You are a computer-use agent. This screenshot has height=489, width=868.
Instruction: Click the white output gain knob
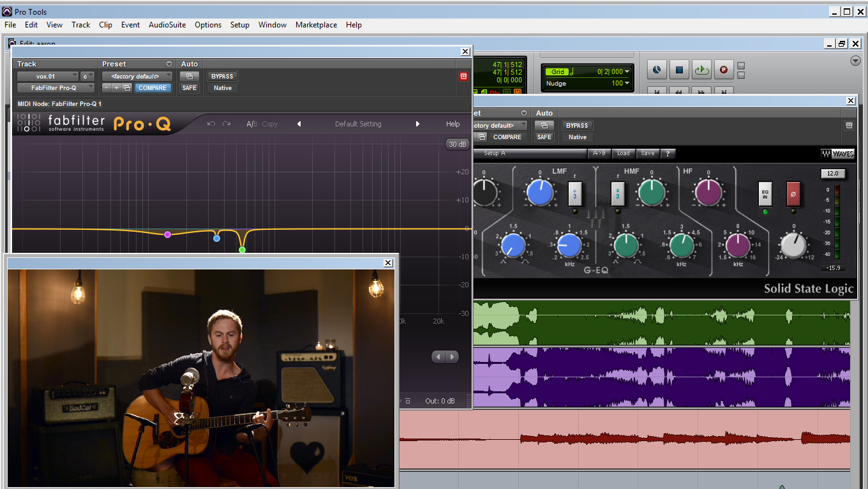[793, 245]
